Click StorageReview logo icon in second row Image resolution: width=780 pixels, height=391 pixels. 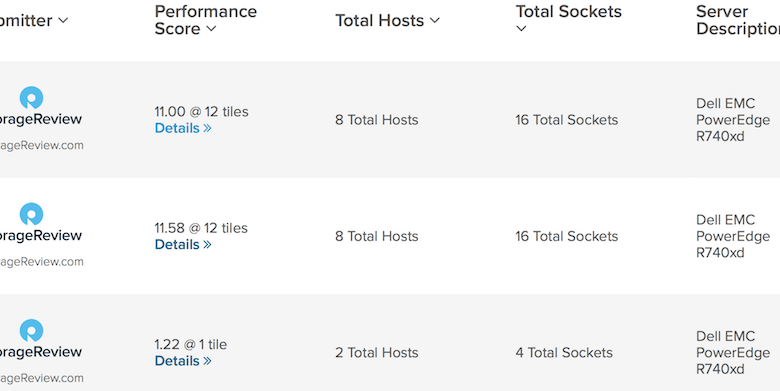31,214
